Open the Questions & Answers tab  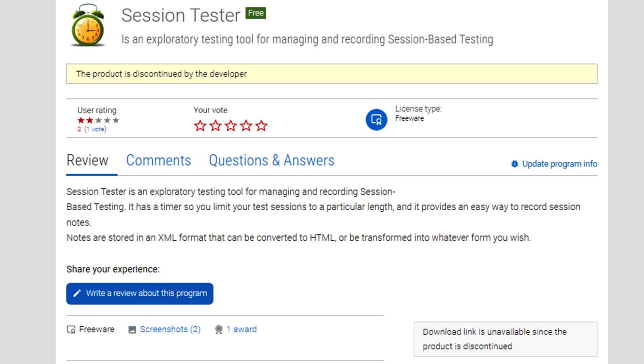click(x=271, y=160)
